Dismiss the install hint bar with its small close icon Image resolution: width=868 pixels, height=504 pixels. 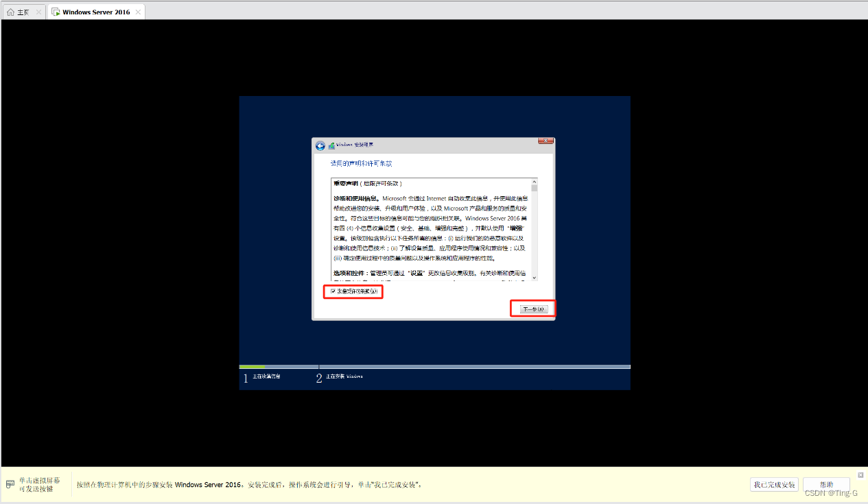coord(860,475)
